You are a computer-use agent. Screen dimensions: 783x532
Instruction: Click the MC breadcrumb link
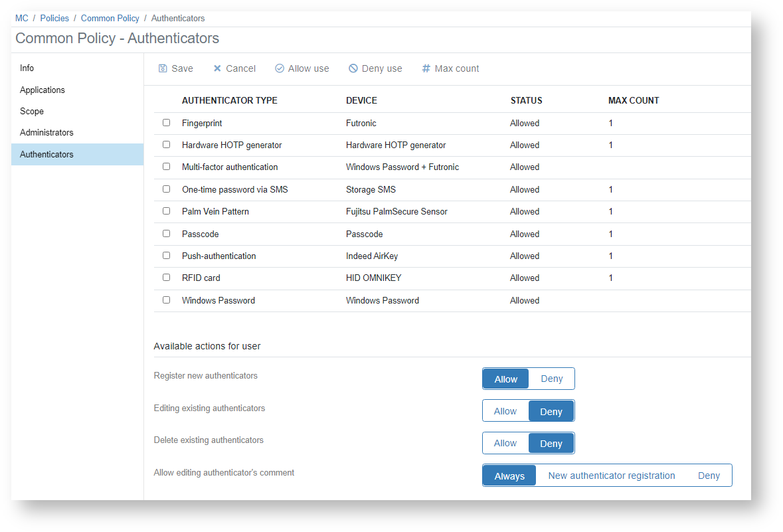[x=22, y=18]
